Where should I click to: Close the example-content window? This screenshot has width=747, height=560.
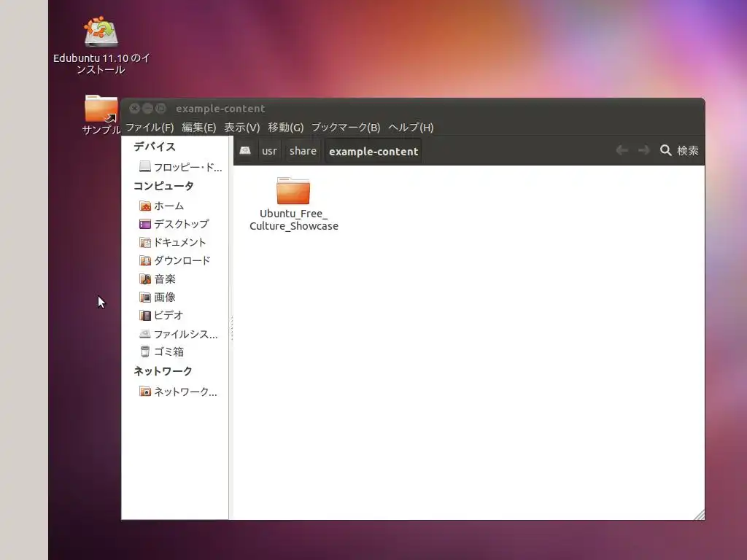coord(134,108)
